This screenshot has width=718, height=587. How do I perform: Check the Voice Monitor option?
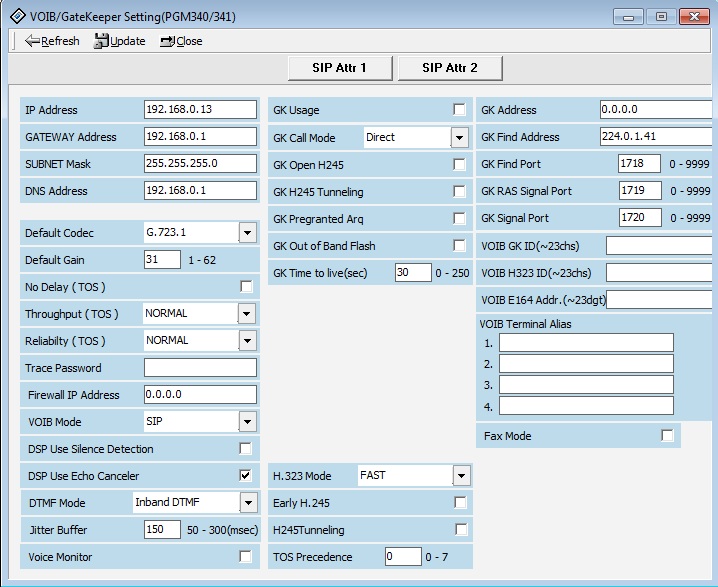click(x=246, y=557)
